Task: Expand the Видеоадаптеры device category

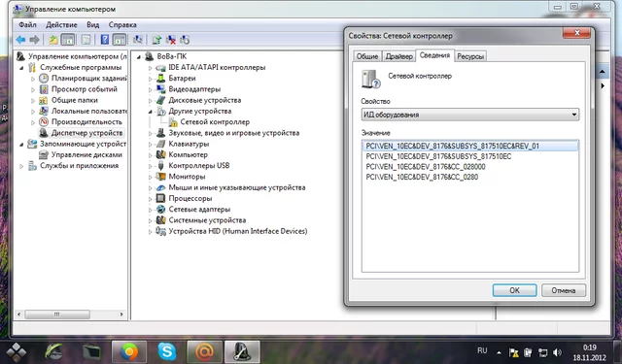Action: click(151, 89)
